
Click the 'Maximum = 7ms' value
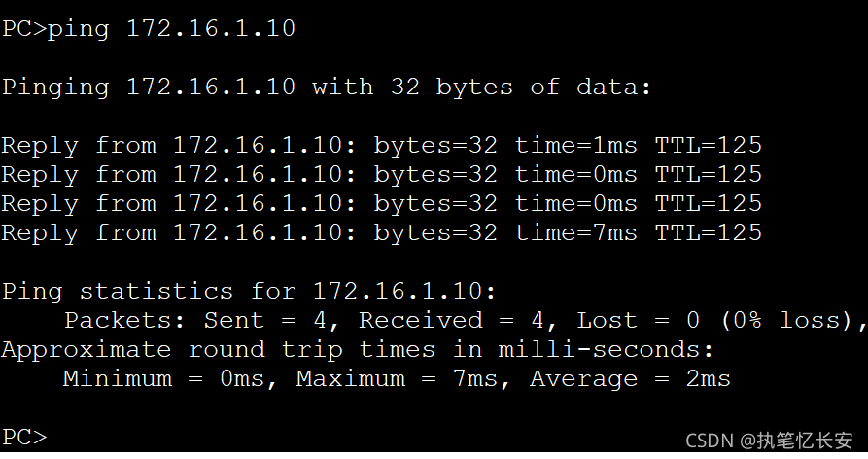404,379
